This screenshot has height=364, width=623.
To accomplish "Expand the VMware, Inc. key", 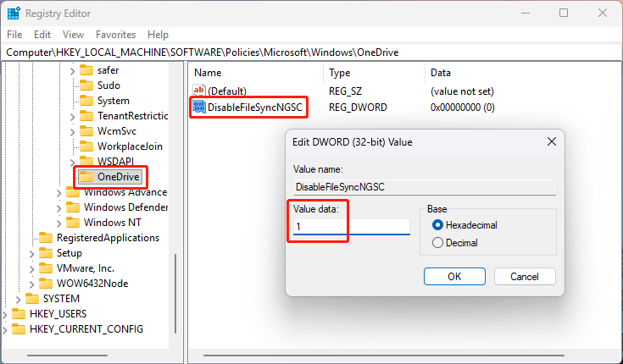I will pos(32,268).
